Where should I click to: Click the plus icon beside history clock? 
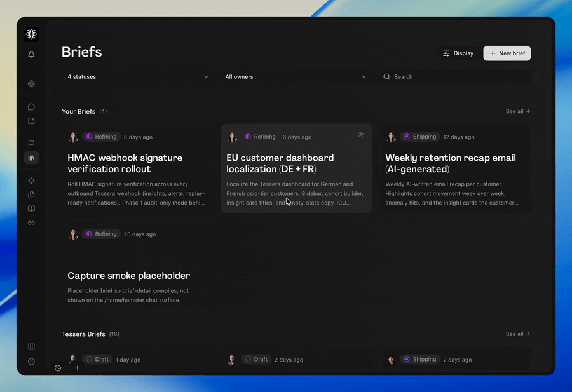(78, 368)
